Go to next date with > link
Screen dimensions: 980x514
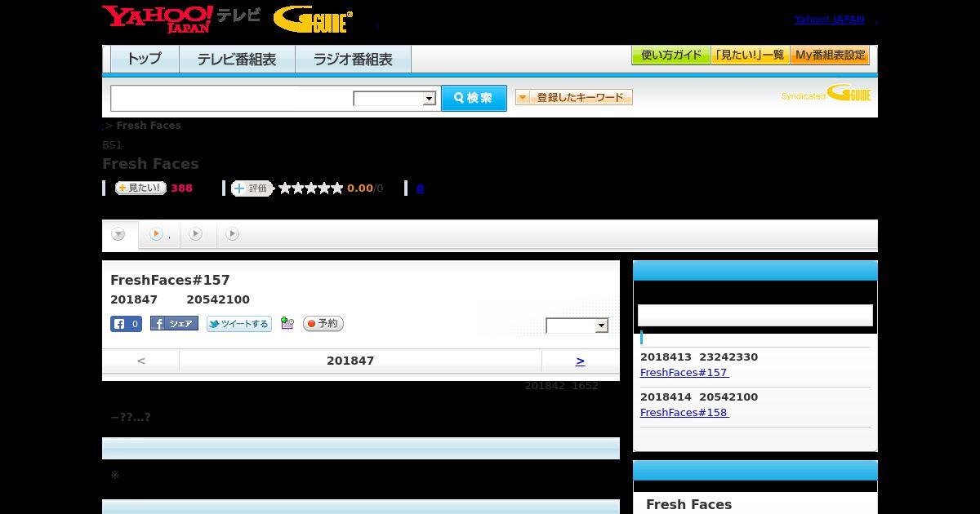point(580,361)
